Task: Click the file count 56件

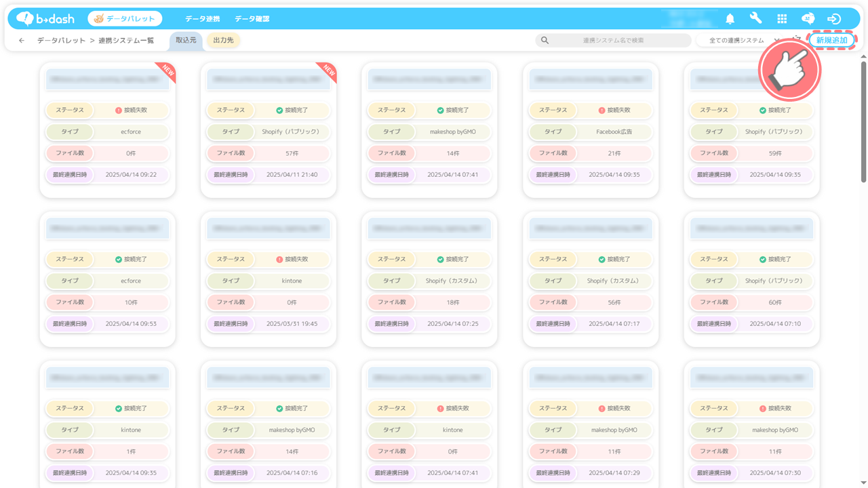Action: click(x=614, y=302)
